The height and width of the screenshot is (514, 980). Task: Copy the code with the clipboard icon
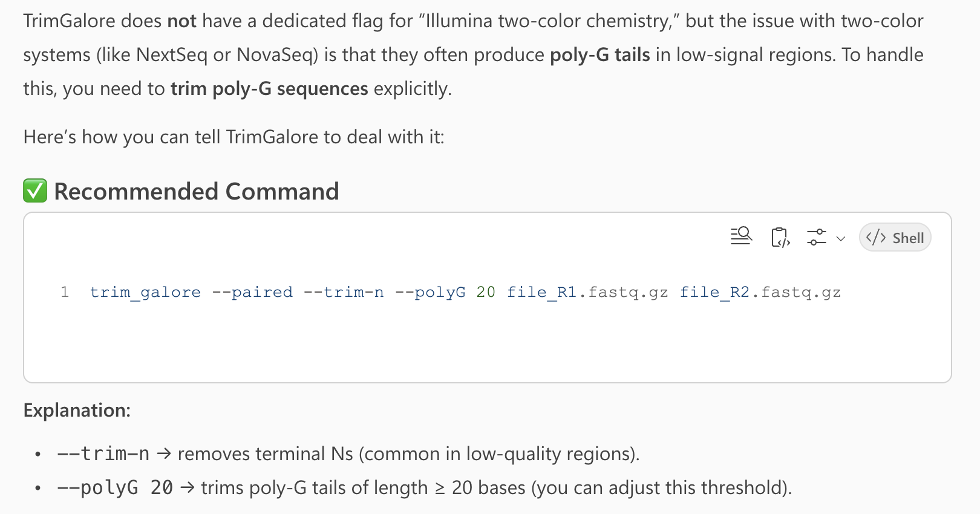click(780, 237)
